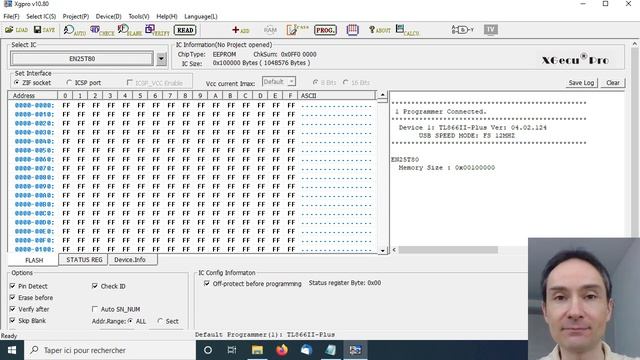Open the Vcc current Imax dropdown
Screen dimensions: 640x360
(291, 82)
